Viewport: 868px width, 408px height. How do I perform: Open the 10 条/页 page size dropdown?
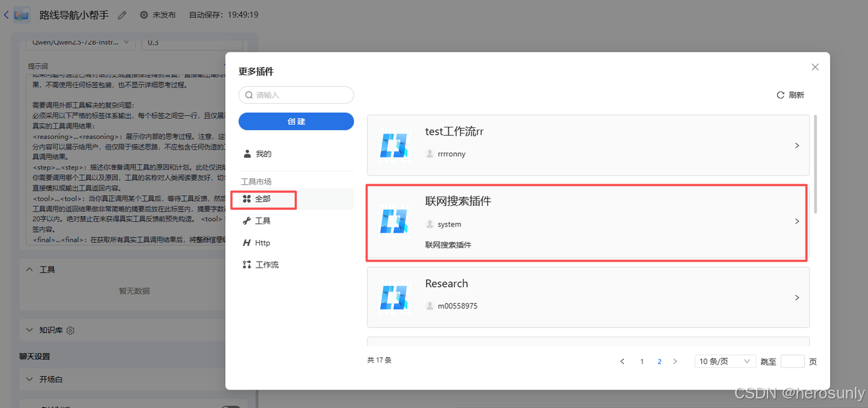[725, 361]
